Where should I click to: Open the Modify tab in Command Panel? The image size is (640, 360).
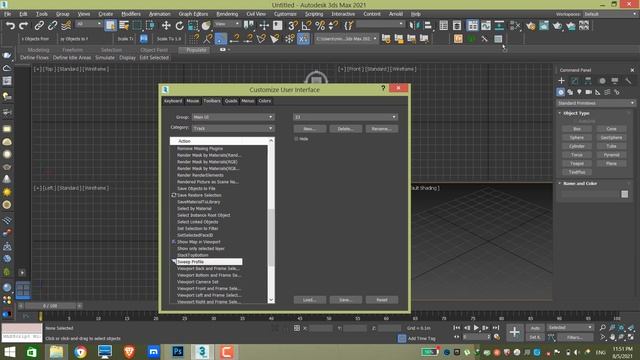click(x=575, y=81)
